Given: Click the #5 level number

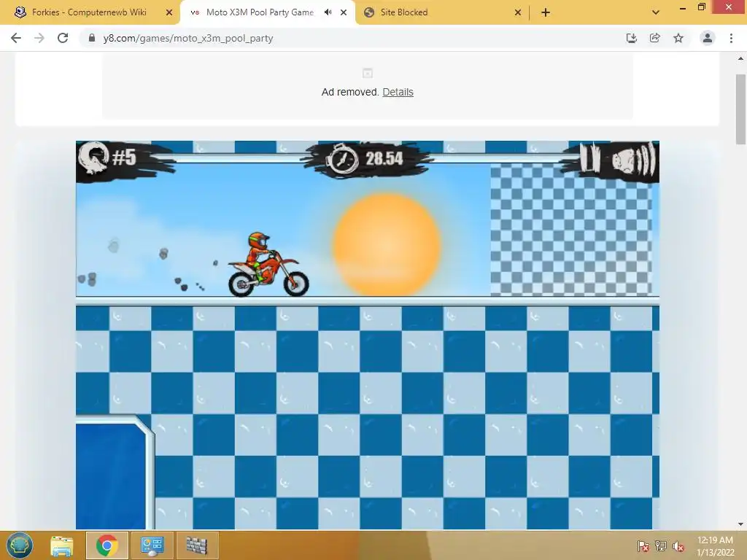Looking at the screenshot, I should pos(124,157).
